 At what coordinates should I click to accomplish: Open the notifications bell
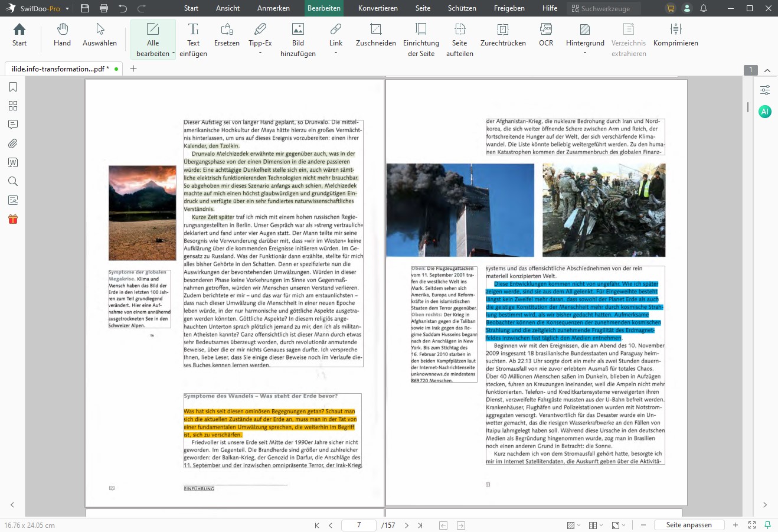704,8
